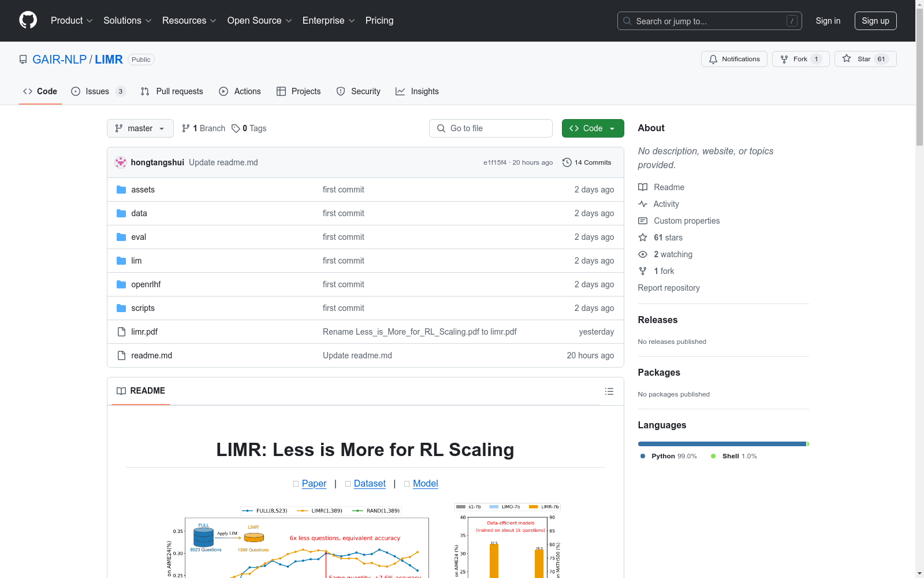
Task: Click the Activity pulse icon
Action: [643, 204]
